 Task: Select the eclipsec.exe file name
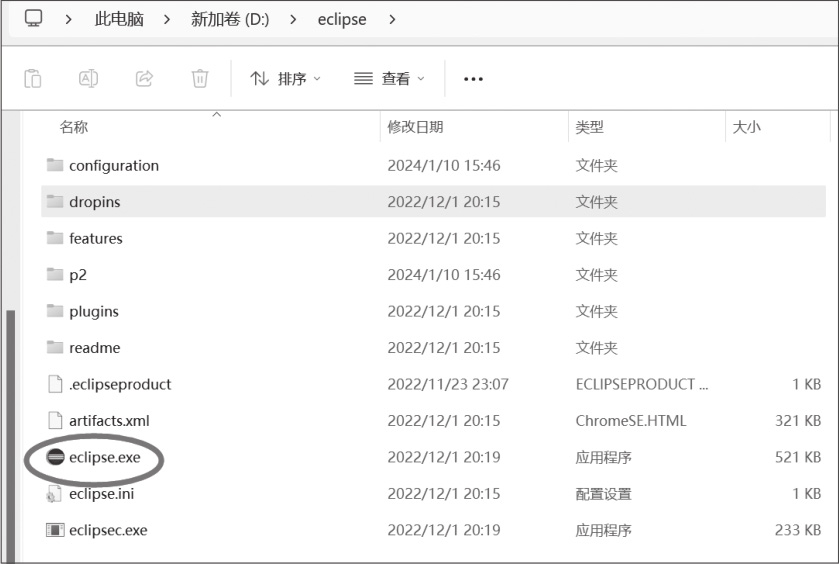click(108, 530)
